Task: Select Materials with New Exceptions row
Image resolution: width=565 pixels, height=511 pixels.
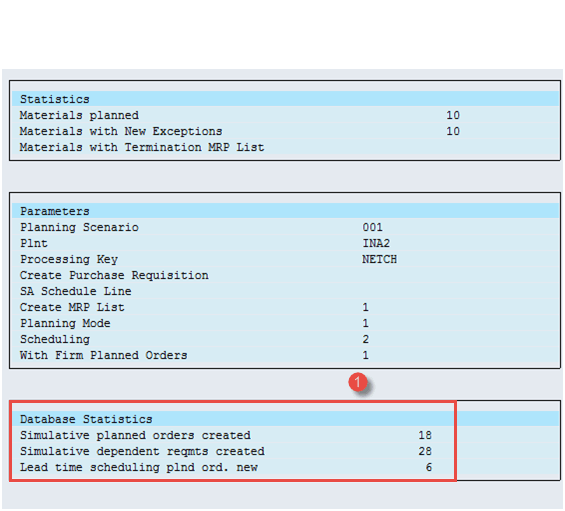Action: pyautogui.click(x=285, y=131)
